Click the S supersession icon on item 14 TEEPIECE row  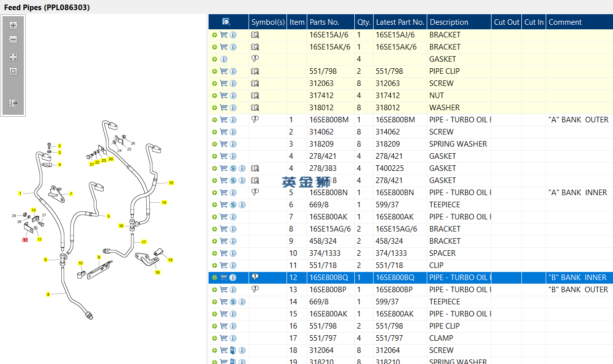(x=233, y=302)
